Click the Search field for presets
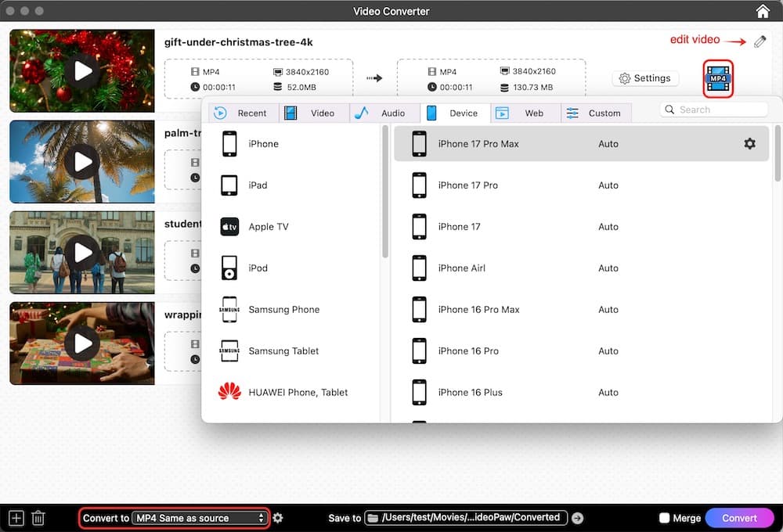This screenshot has height=532, width=783. pos(713,110)
